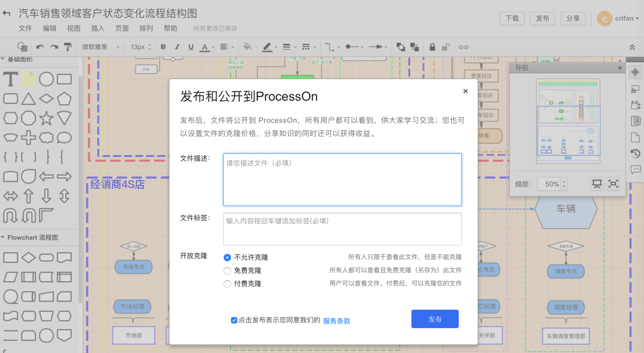Select the 付费克隆 radio option
Screen dimensions: 644x353
click(x=227, y=284)
